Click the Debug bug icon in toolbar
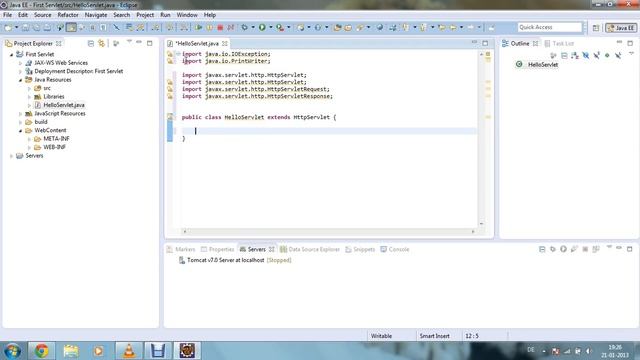The height and width of the screenshot is (360, 640). tap(244, 27)
